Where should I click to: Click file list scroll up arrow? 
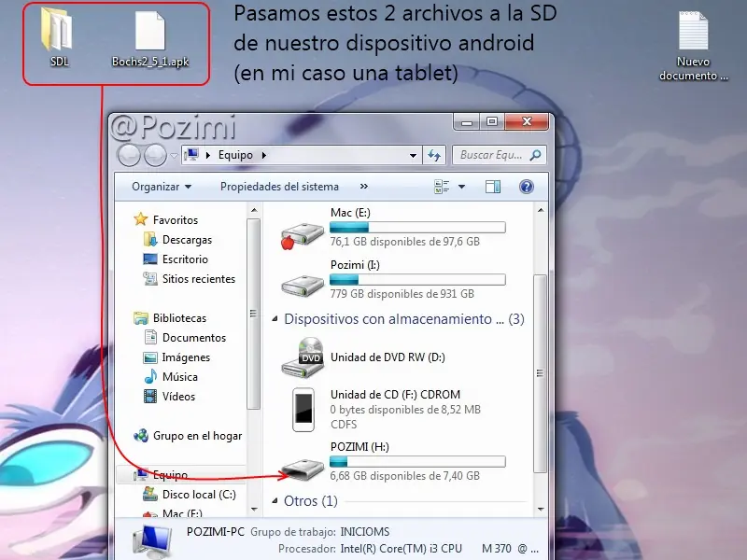click(541, 210)
